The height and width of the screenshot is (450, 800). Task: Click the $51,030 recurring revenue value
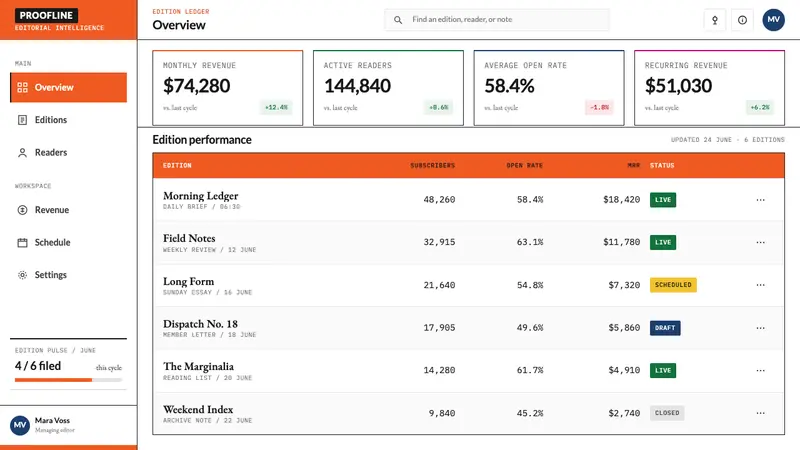coord(678,86)
